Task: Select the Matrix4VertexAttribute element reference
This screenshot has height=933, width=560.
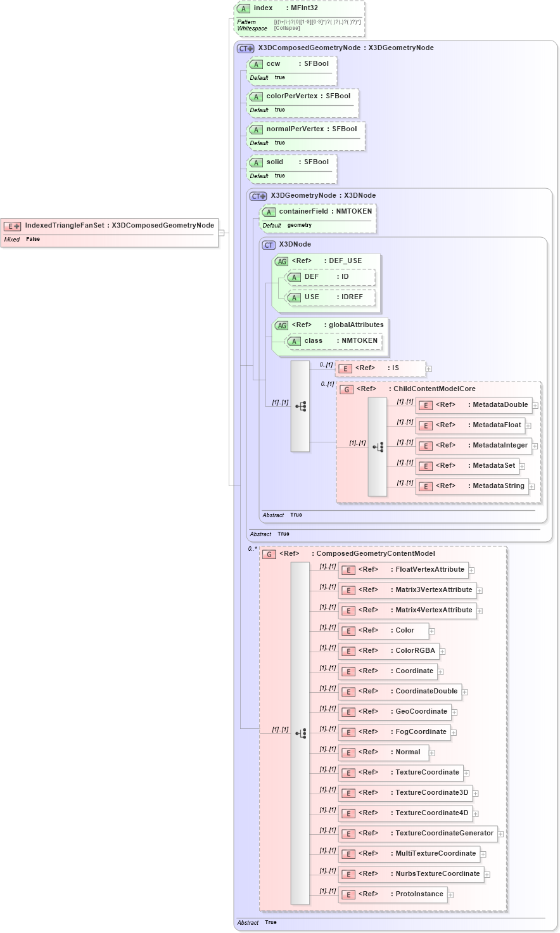Action: click(x=408, y=610)
